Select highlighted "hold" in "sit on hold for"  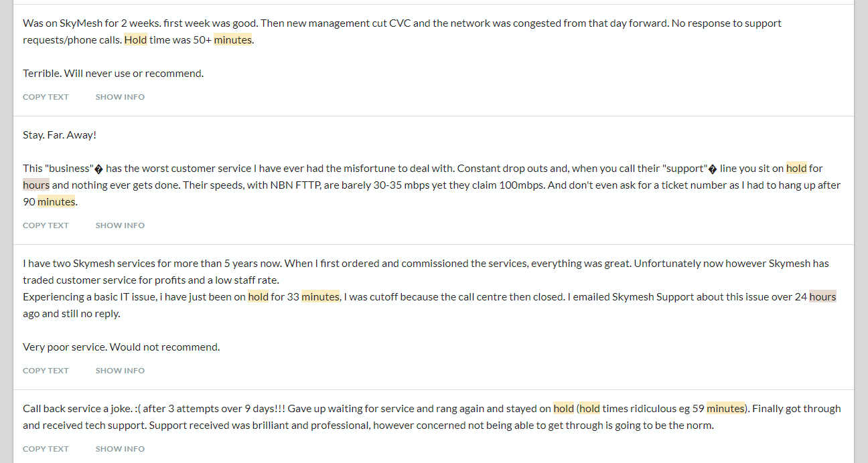(x=796, y=169)
